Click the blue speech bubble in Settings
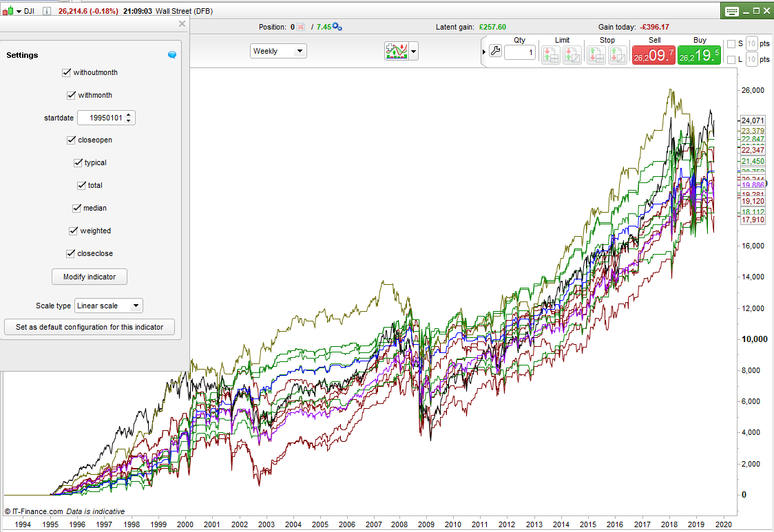Screen dimensions: 774x532 pyautogui.click(x=171, y=55)
